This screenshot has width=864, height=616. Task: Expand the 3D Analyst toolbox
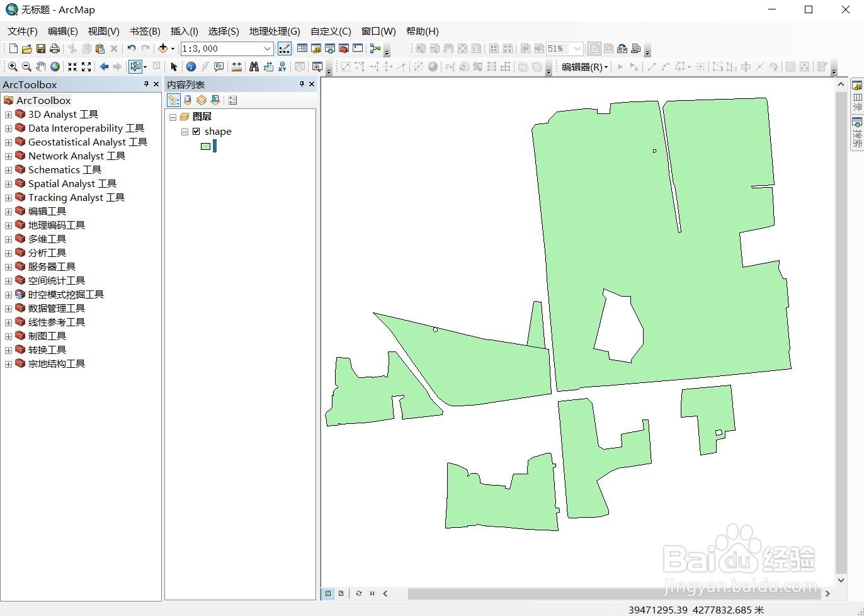pos(8,114)
